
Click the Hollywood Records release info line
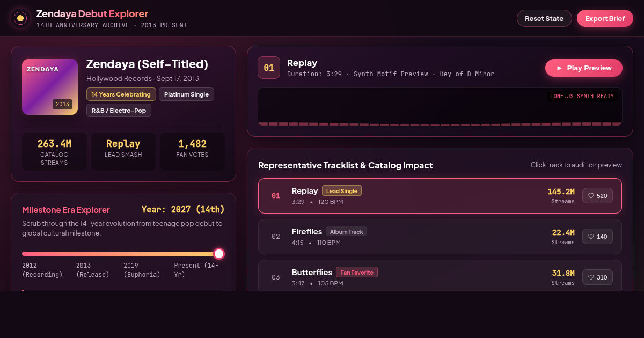point(143,78)
